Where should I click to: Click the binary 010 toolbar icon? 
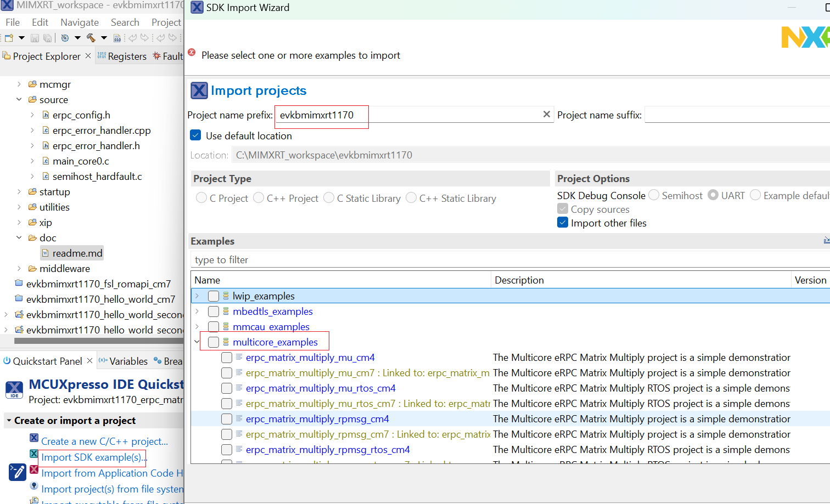(117, 38)
